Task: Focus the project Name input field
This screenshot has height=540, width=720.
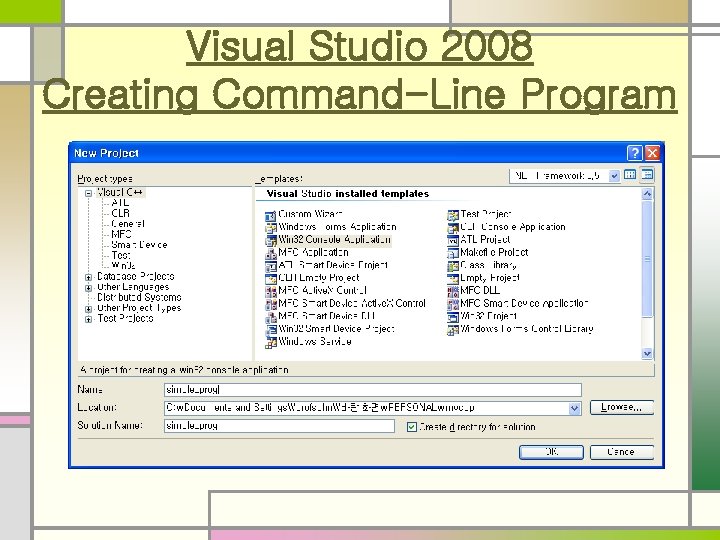Action: click(373, 390)
